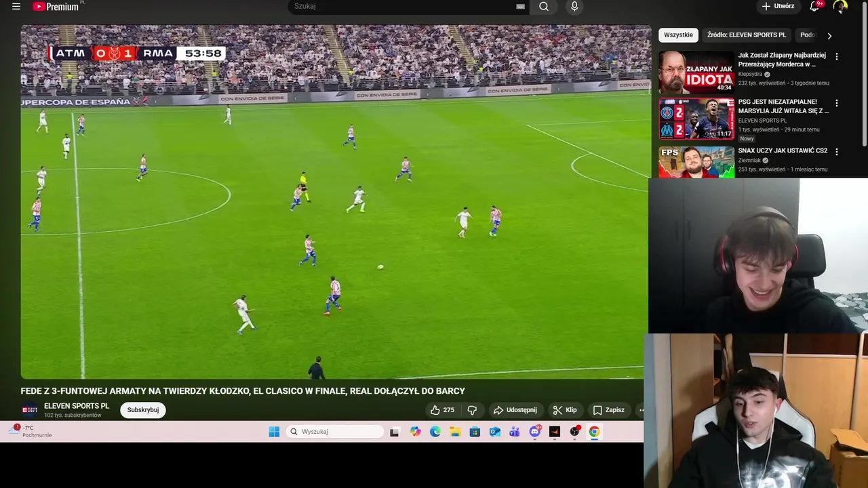The width and height of the screenshot is (868, 488).
Task: Open the Klepsydra channel name
Action: (x=751, y=74)
